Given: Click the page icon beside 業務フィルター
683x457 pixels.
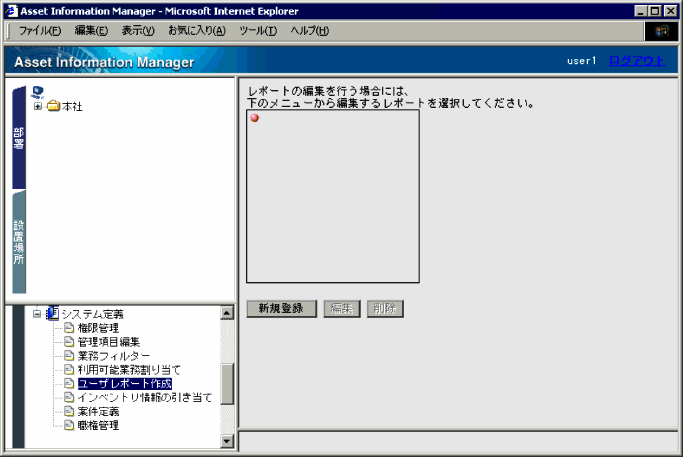Looking at the screenshot, I should [69, 355].
